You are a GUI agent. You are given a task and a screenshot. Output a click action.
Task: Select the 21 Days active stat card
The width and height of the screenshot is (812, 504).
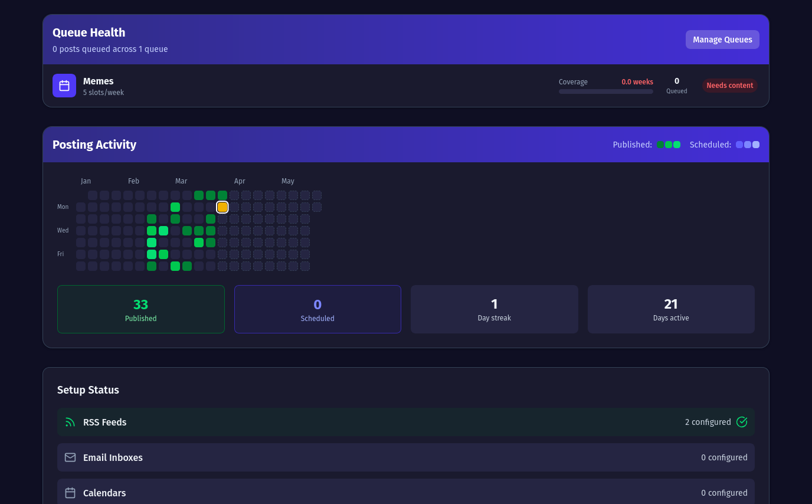tap(671, 309)
